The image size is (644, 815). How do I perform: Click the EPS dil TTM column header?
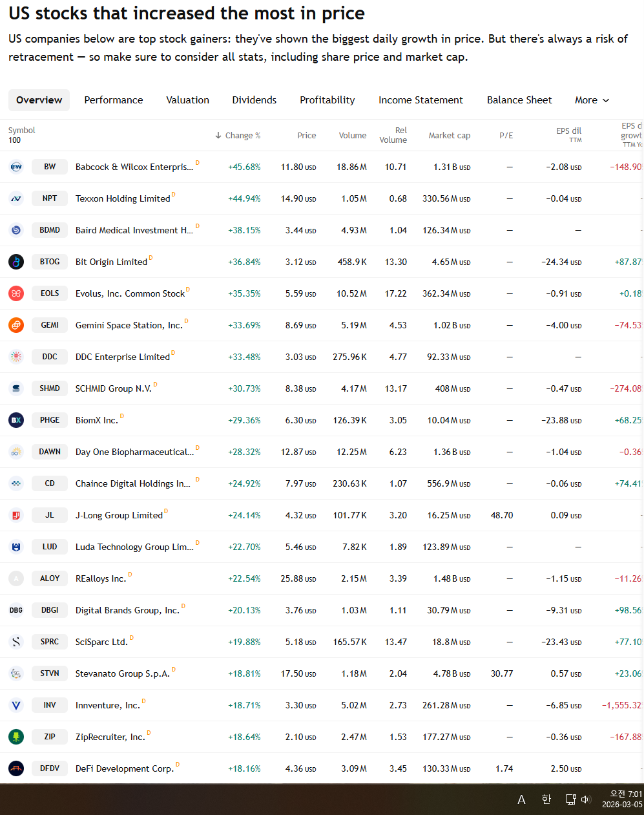pyautogui.click(x=569, y=134)
